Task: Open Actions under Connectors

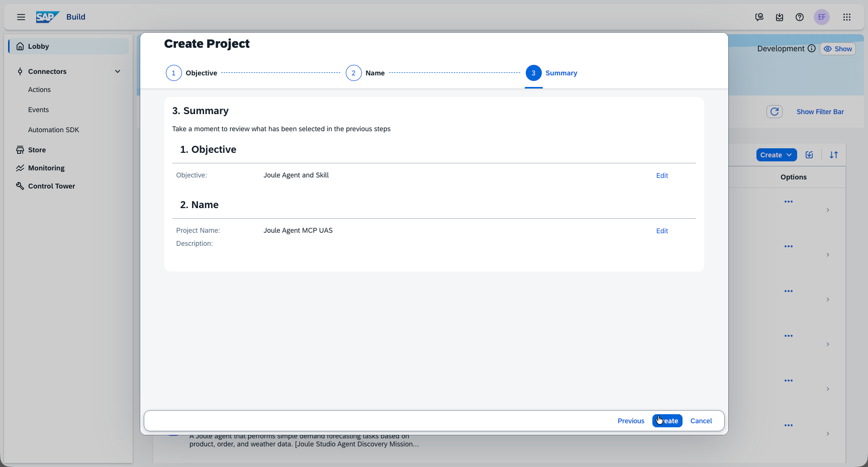Action: [39, 89]
